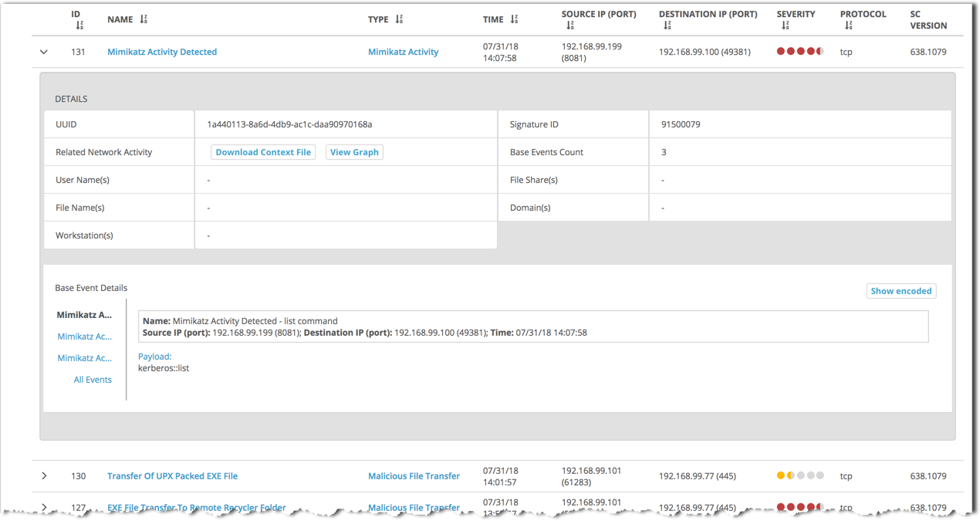Expand the row for event 130

[x=44, y=476]
